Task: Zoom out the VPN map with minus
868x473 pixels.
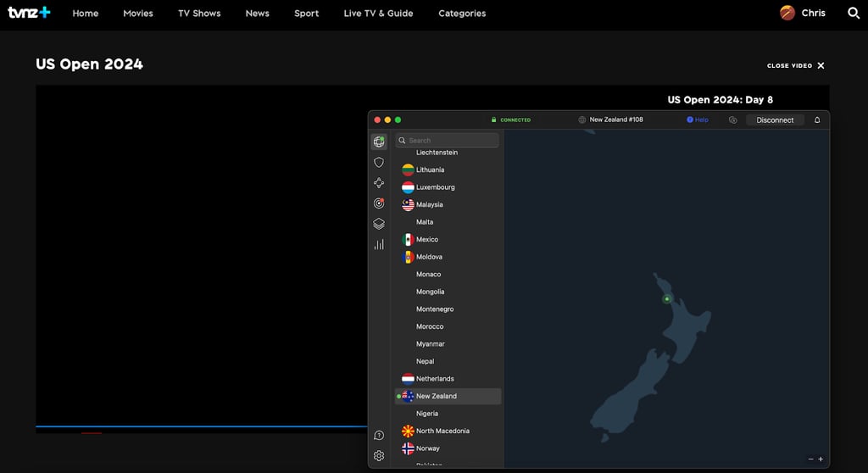Action: (x=810, y=459)
